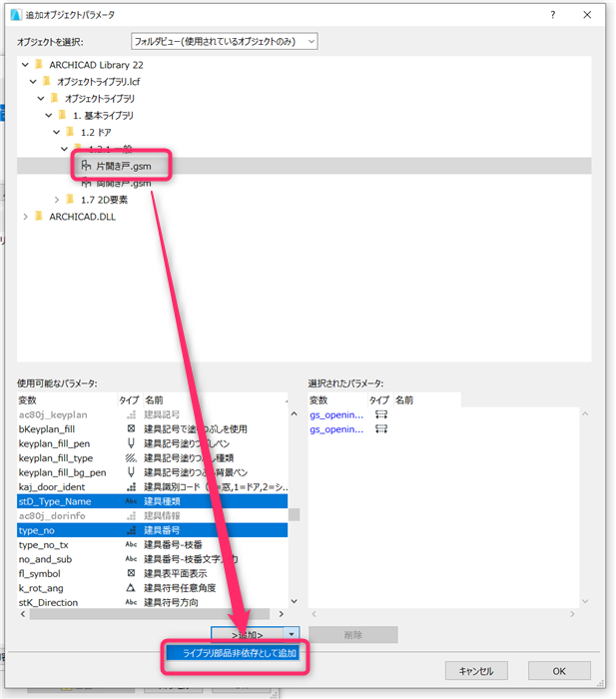Click the fill type icon for keyplan_fill_type
Image resolution: width=616 pixels, height=699 pixels.
(131, 457)
